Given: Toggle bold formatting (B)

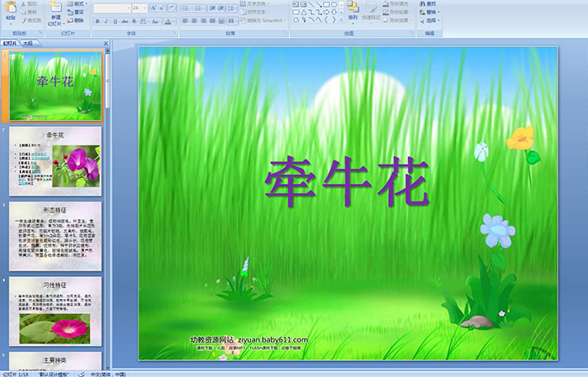Looking at the screenshot, I should (97, 21).
